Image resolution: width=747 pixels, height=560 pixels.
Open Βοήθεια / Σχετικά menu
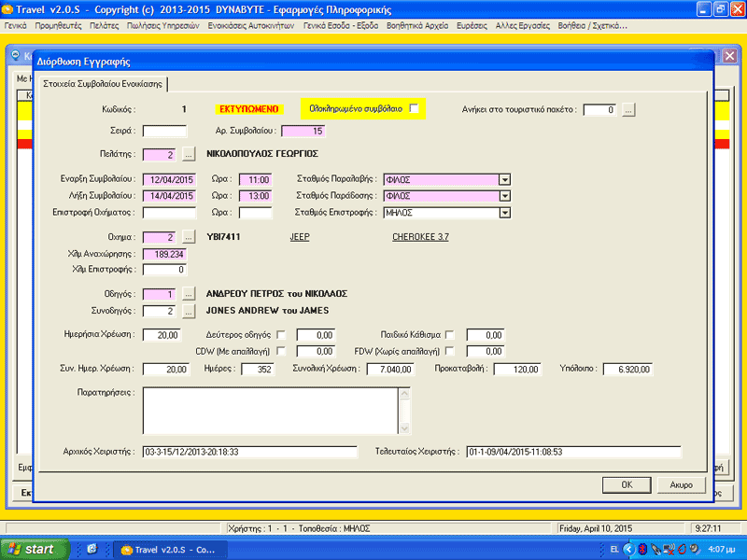coord(592,26)
